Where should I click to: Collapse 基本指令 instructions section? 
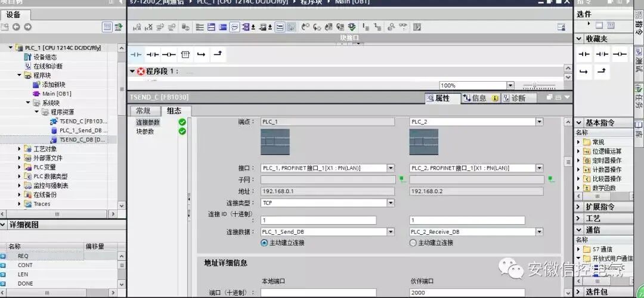578,123
